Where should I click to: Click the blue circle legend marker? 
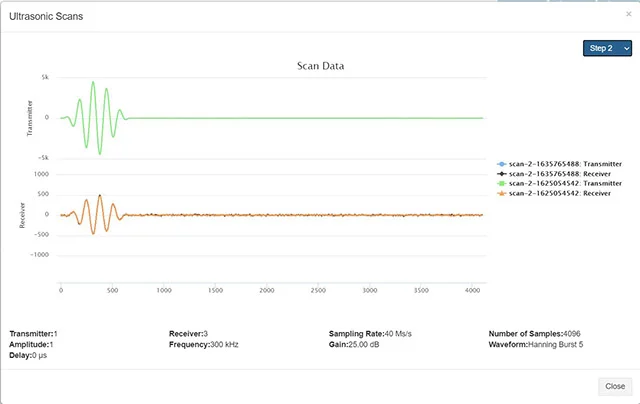click(x=502, y=163)
